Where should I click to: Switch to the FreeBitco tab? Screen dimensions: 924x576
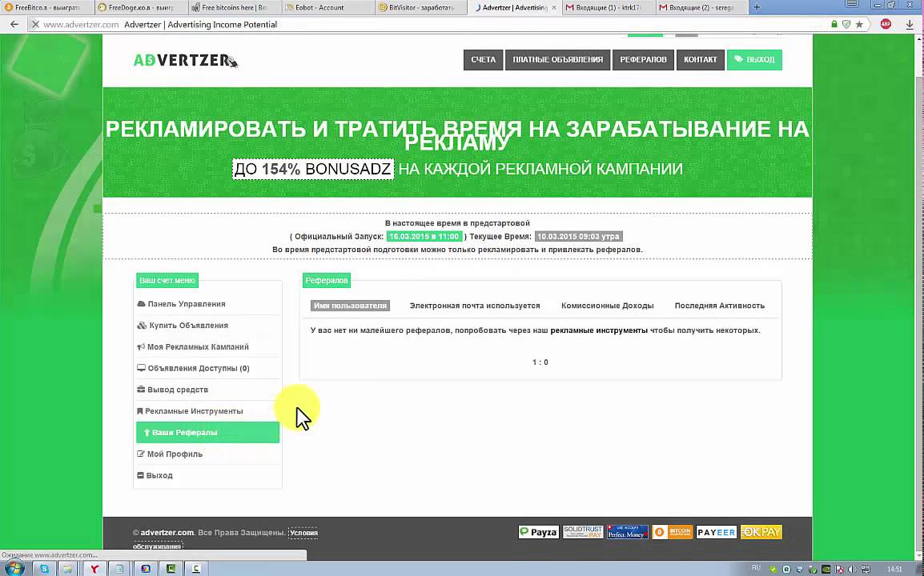pyautogui.click(x=46, y=8)
